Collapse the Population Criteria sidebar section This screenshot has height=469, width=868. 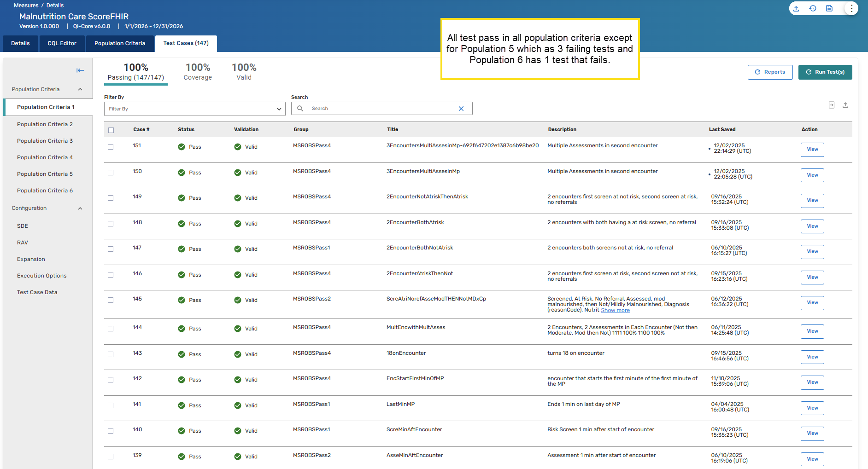click(80, 89)
